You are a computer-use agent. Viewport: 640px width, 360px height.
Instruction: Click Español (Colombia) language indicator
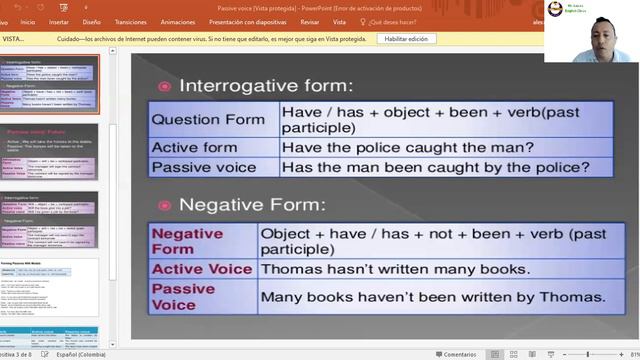pos(81,355)
